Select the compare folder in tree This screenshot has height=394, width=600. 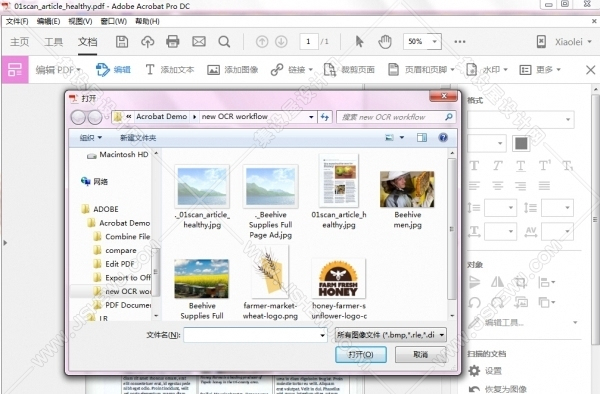coord(121,250)
